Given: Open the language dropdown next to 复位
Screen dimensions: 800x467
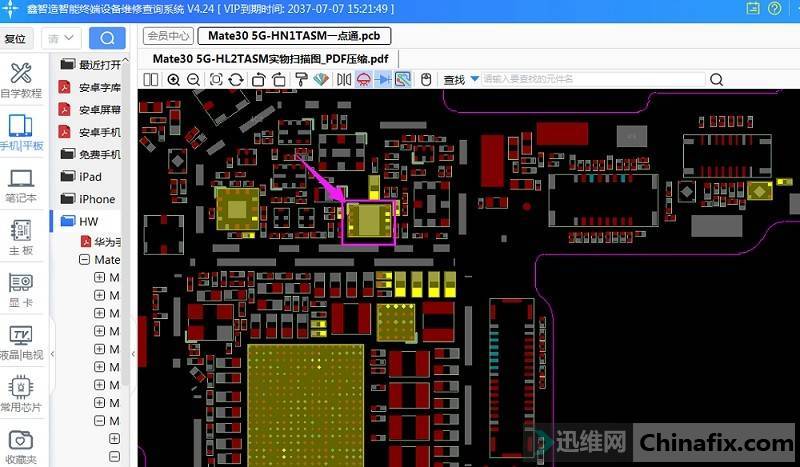Looking at the screenshot, I should 62,39.
